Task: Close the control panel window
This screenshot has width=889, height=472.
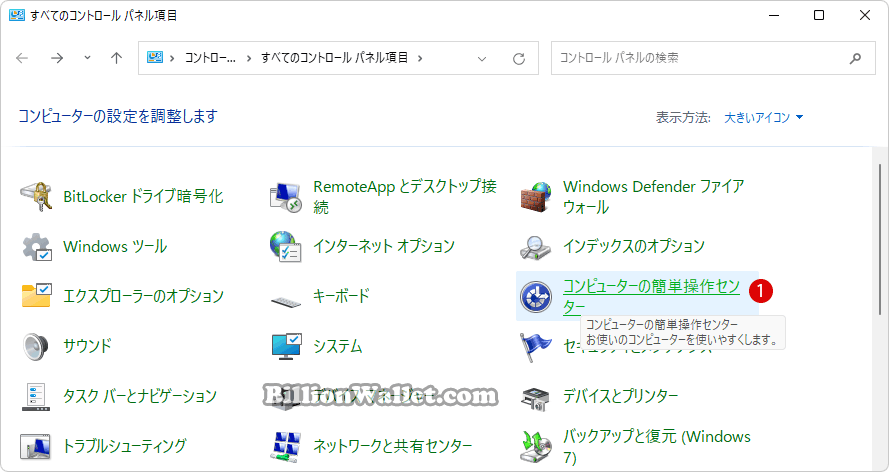Action: [865, 15]
